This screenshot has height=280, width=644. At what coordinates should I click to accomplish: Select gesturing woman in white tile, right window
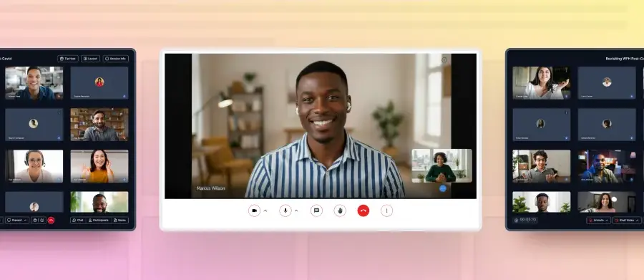pos(542,83)
